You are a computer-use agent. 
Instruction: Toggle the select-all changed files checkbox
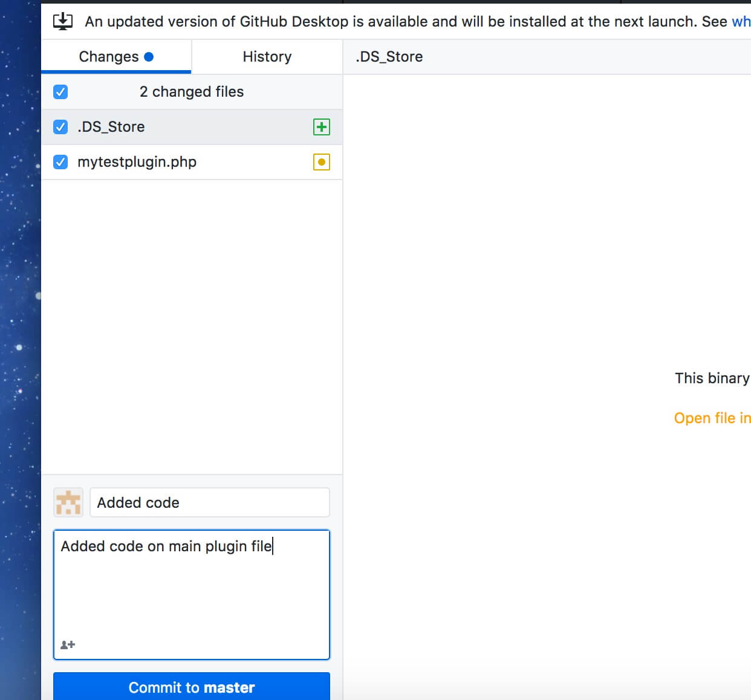pyautogui.click(x=60, y=92)
